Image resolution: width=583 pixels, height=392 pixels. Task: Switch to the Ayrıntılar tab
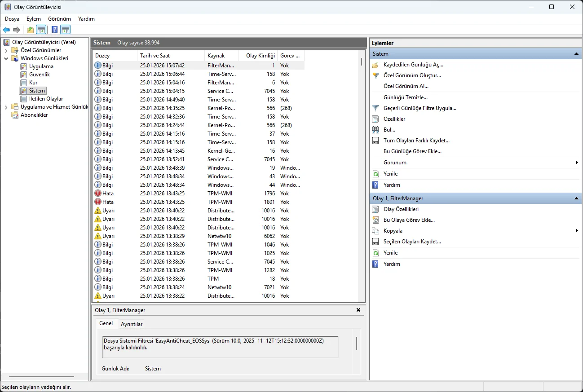coord(132,324)
